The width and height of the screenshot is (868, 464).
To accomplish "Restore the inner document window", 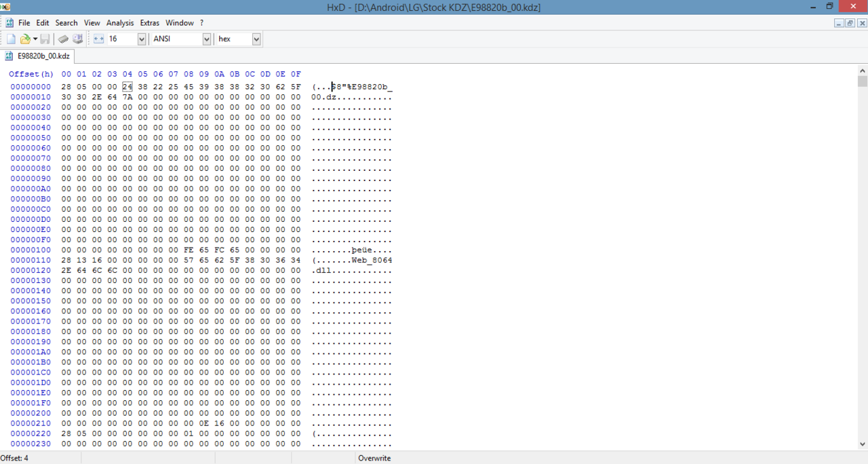I will coord(850,23).
